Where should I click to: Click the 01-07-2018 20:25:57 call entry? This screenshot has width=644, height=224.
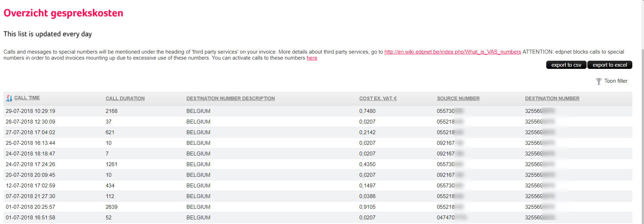pyautogui.click(x=30, y=207)
